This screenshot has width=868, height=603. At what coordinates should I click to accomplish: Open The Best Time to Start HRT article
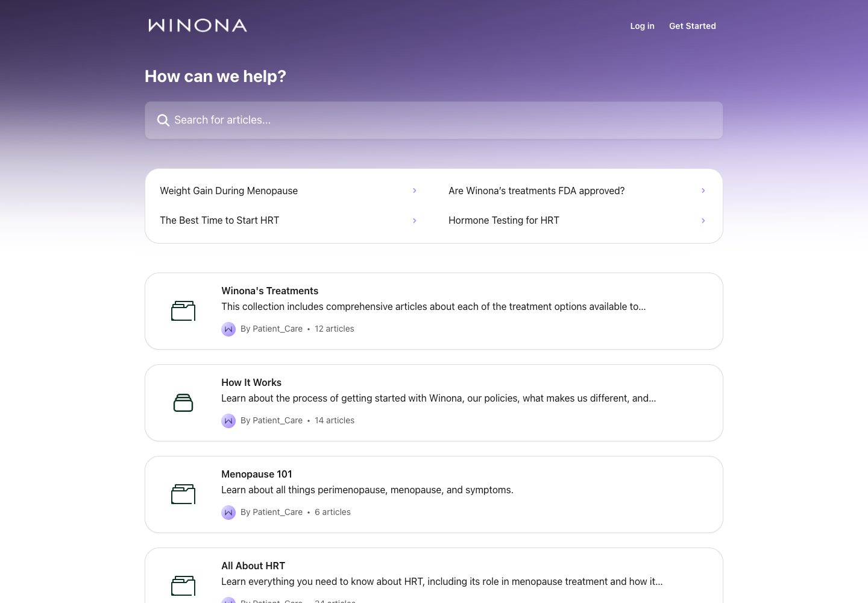[x=289, y=221]
